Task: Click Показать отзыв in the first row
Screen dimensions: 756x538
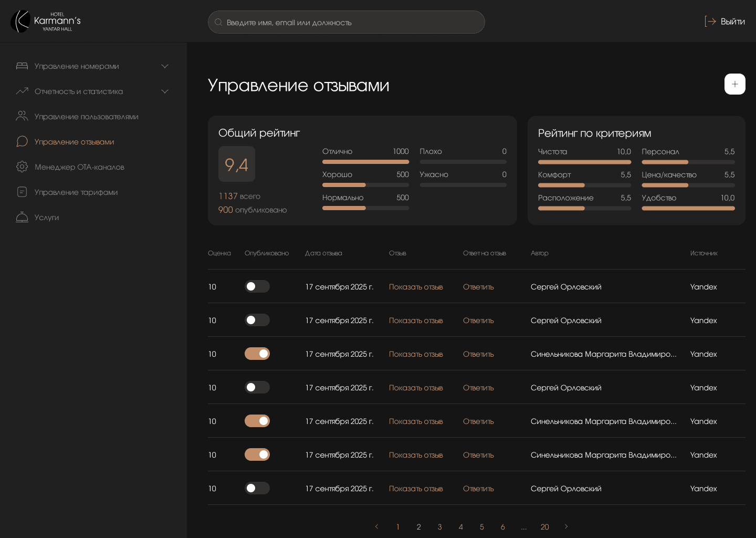Action: pyautogui.click(x=416, y=287)
